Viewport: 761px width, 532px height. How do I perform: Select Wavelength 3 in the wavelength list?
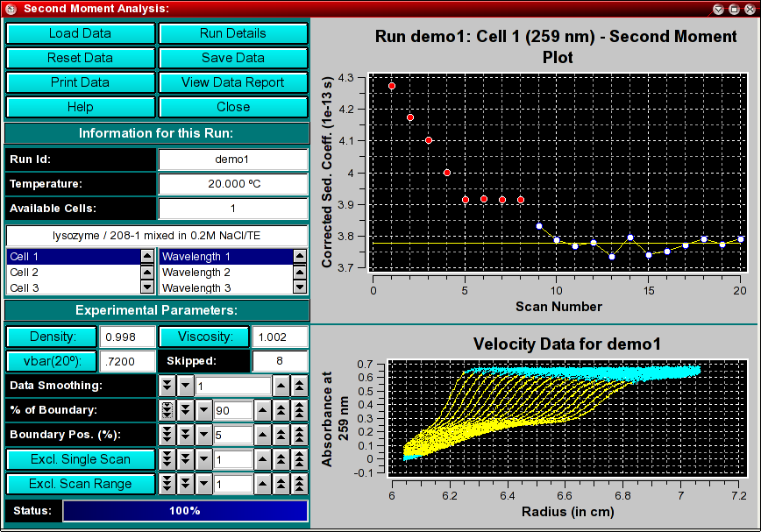[x=223, y=287]
